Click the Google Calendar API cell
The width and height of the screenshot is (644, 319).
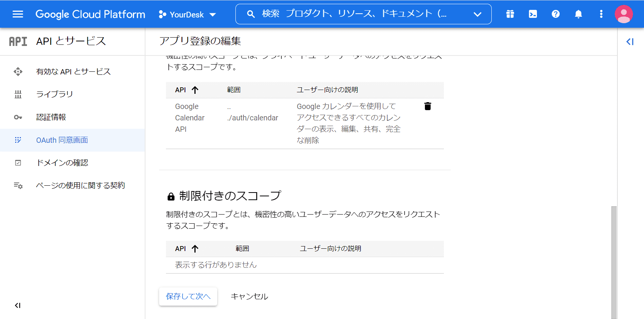tap(190, 118)
